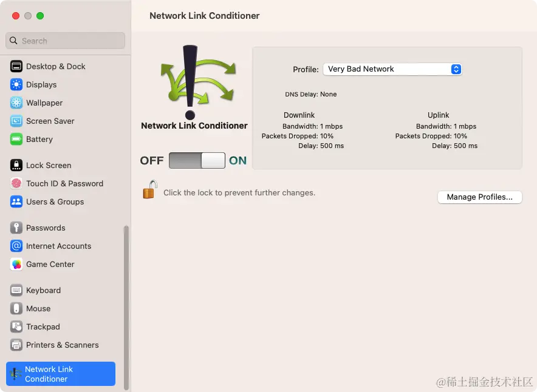Screen dimensions: 537x392
Task: Click the Mouse icon in sidebar
Action: 16,308
